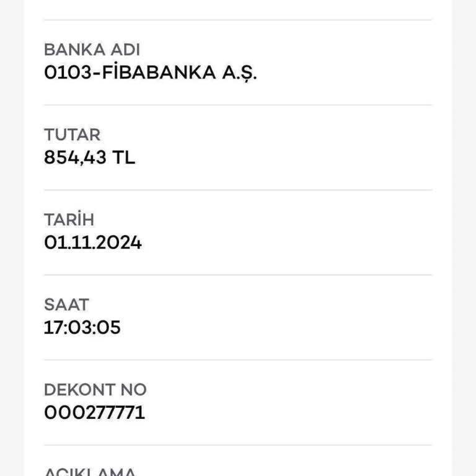Click the divider line above BANKA ADI
Viewport: 476px width, 476px height.
click(238, 20)
